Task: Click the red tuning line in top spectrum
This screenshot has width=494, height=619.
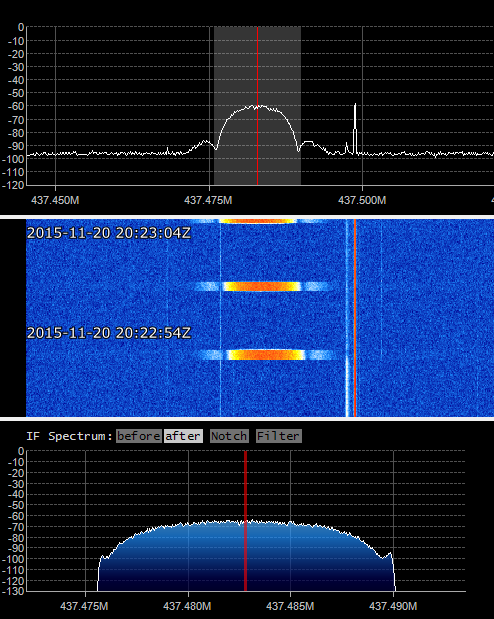Action: tap(257, 105)
